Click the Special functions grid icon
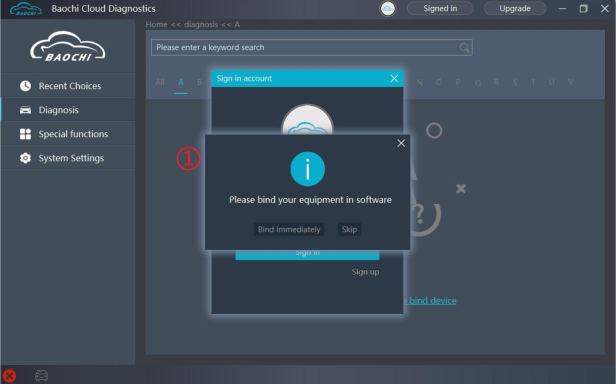 pos(26,134)
